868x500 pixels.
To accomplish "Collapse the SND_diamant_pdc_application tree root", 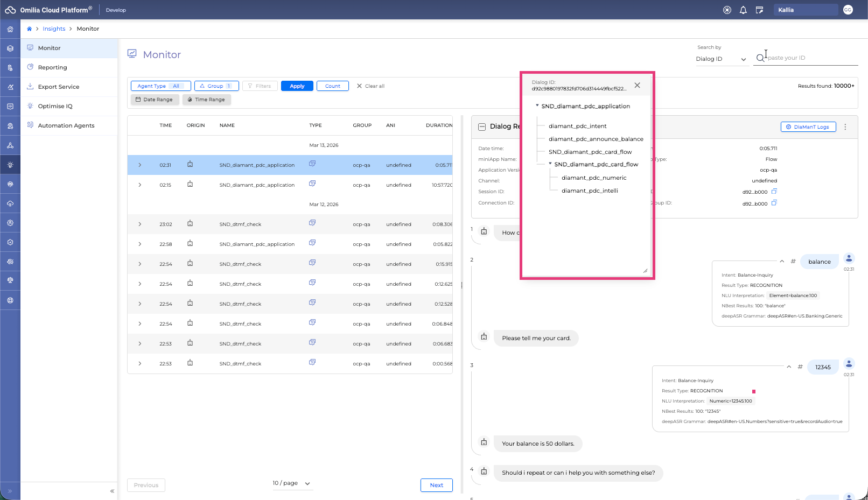I will coord(537,106).
